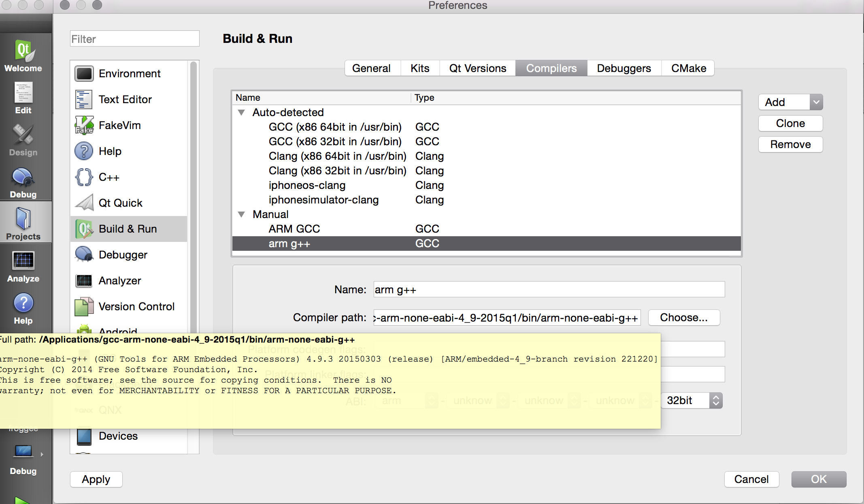The width and height of the screenshot is (864, 504).
Task: Select the Analyzer settings category
Action: coord(129,281)
